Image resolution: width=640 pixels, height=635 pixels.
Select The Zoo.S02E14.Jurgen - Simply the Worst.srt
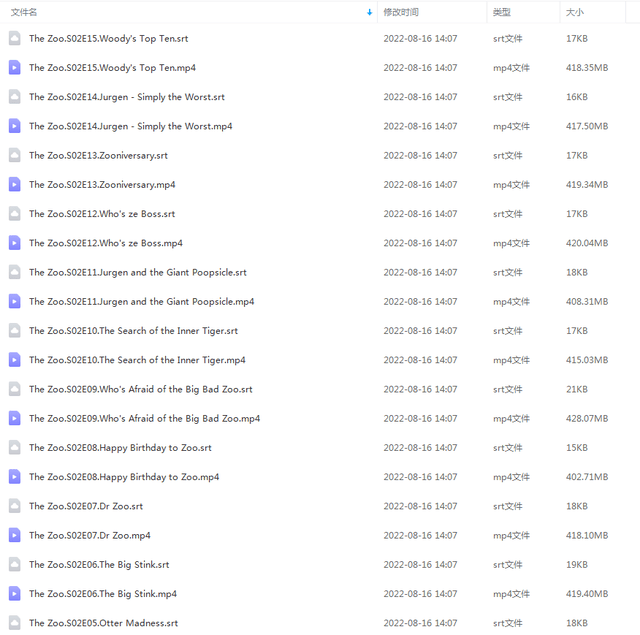coord(127,97)
